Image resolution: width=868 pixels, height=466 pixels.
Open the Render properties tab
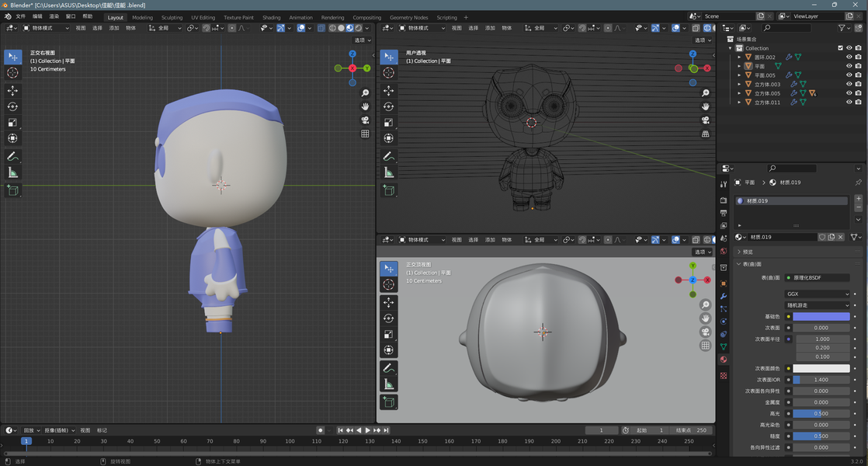[x=724, y=200]
